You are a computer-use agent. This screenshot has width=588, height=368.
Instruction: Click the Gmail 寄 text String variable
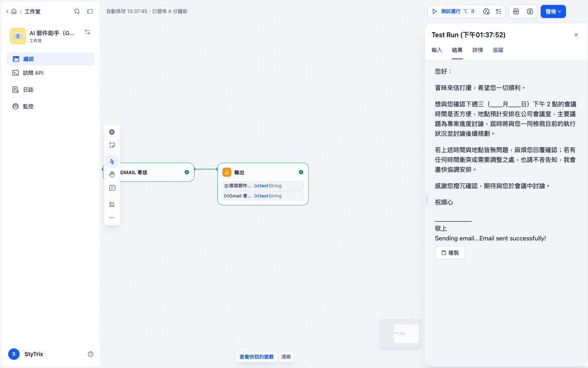(x=263, y=196)
